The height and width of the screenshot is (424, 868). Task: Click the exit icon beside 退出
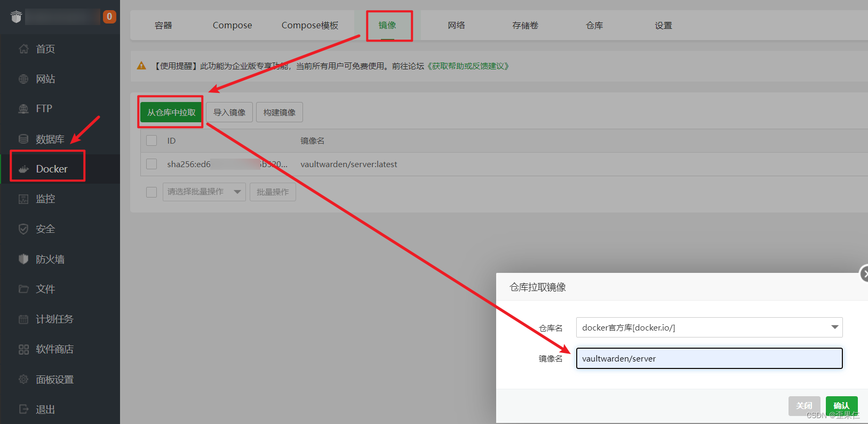coord(23,409)
